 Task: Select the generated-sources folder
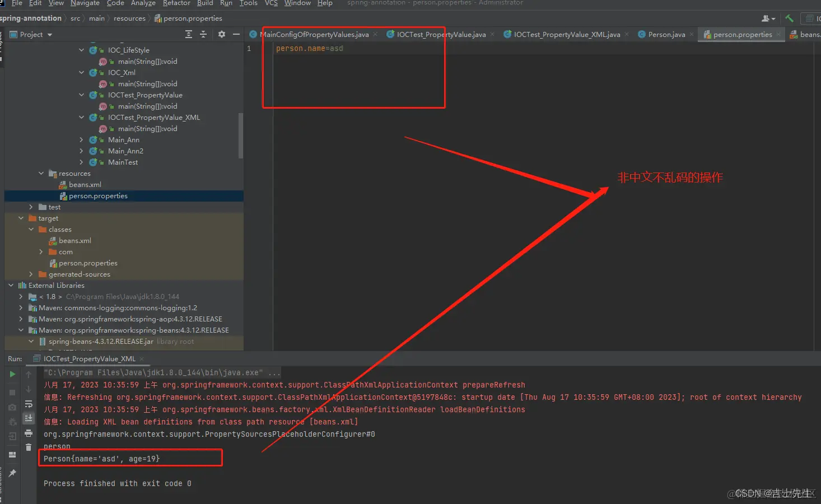point(79,274)
